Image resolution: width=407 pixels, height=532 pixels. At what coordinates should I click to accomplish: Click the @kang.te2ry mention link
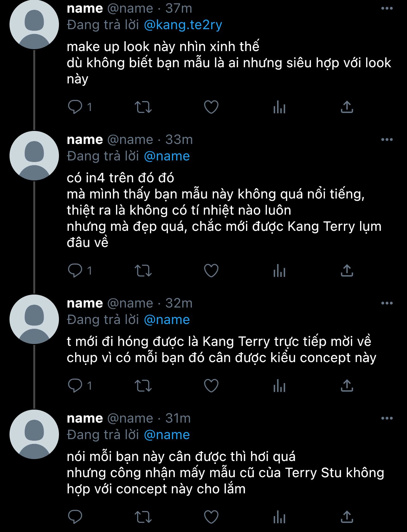coord(183,25)
